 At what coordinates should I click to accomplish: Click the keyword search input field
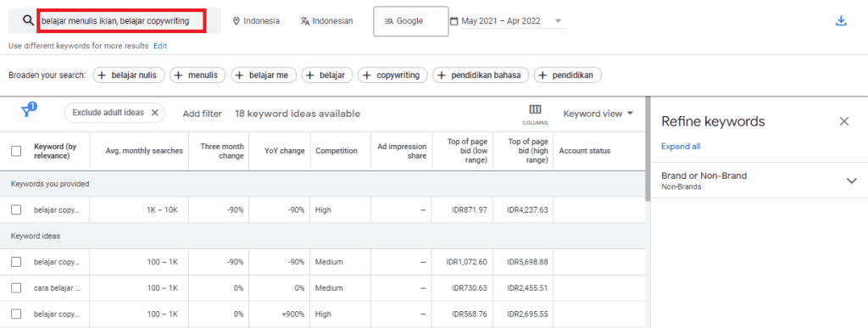[x=121, y=21]
